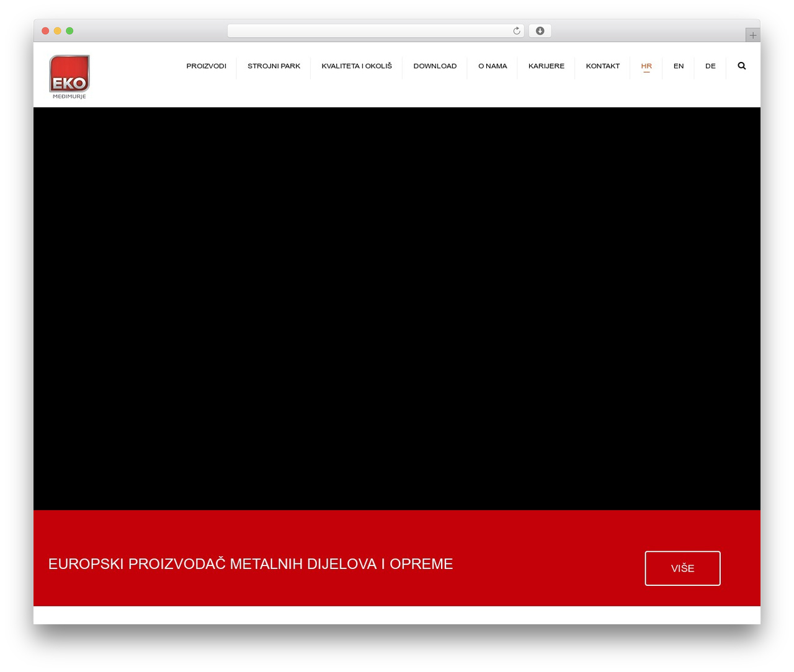The height and width of the screenshot is (672, 794).
Task: Open the Proizvodi menu
Action: point(207,66)
